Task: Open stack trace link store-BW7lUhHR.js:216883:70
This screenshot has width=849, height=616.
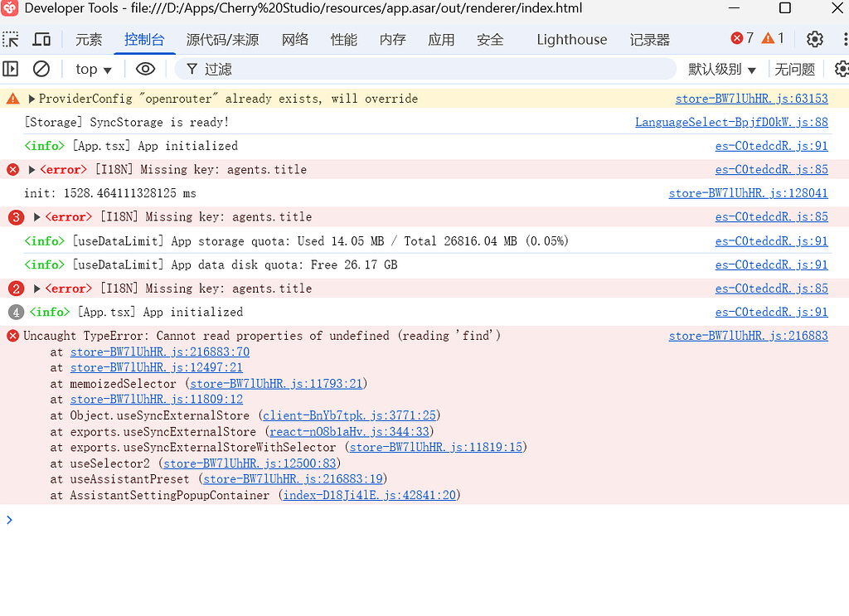Action: pyautogui.click(x=160, y=352)
